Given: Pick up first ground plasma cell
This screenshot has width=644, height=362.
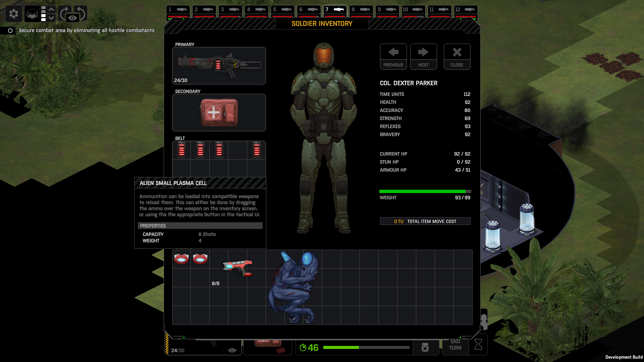Looking at the screenshot, I should [x=181, y=259].
